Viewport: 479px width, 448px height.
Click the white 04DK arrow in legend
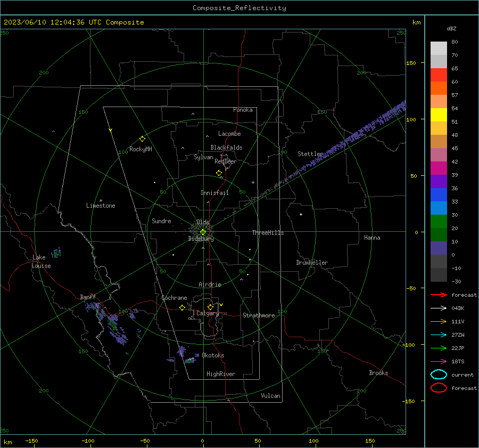(x=439, y=308)
